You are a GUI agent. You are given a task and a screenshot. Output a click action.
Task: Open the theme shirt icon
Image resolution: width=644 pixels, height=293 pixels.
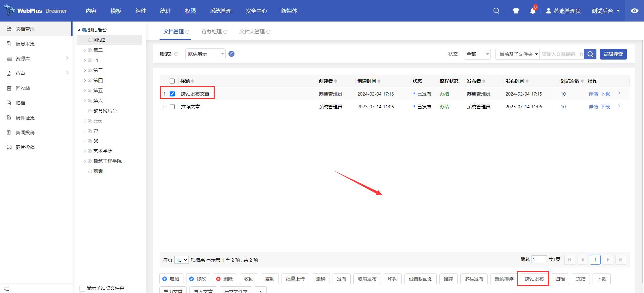coord(516,11)
